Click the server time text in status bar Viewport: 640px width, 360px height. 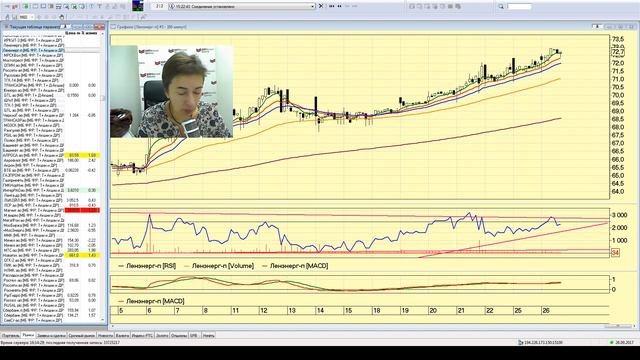(59, 342)
